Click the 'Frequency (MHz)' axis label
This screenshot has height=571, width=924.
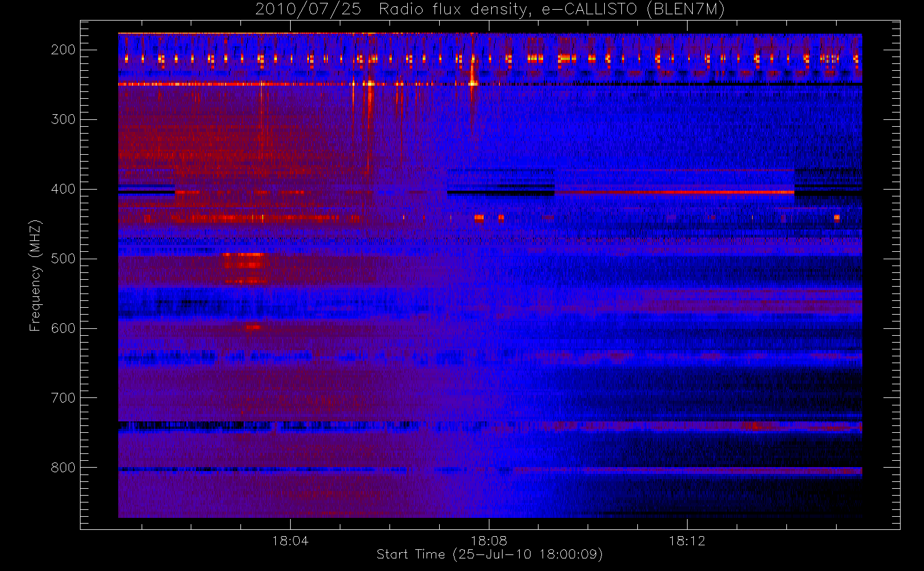35,275
